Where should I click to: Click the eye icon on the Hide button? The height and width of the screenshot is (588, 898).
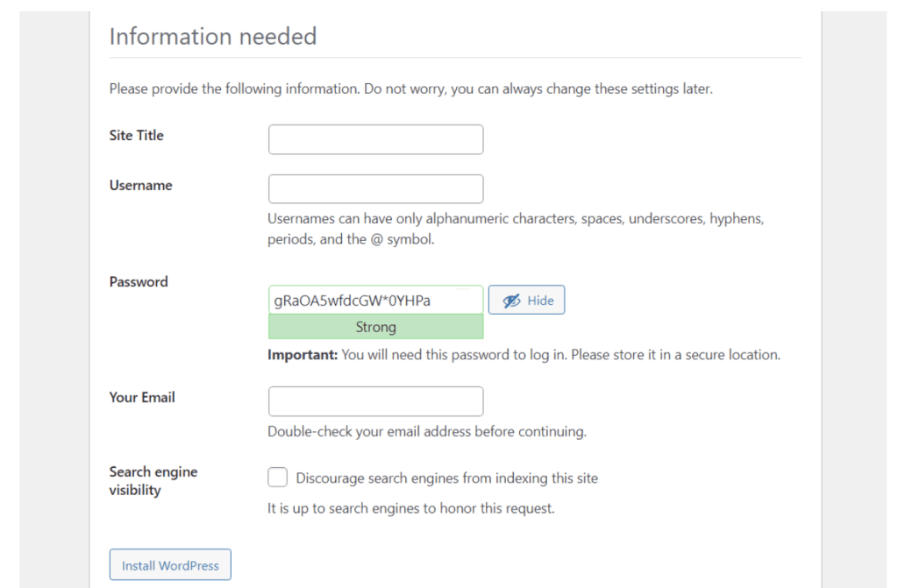point(510,300)
